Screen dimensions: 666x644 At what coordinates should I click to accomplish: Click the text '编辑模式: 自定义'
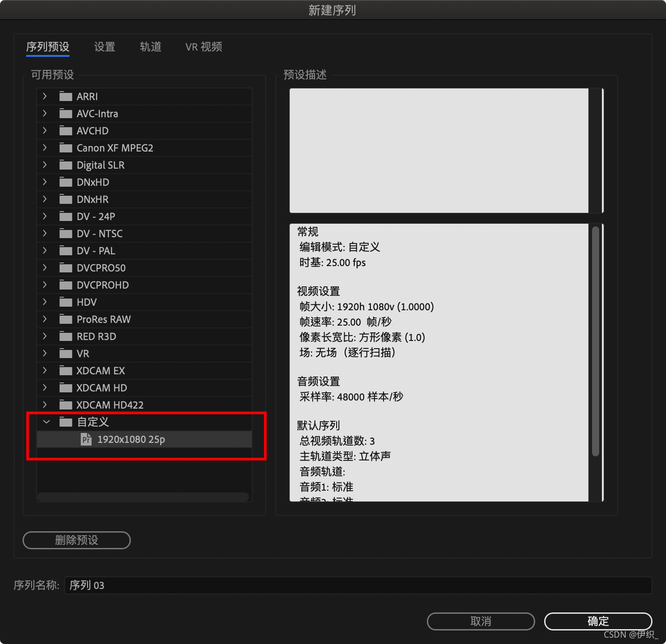[x=340, y=247]
